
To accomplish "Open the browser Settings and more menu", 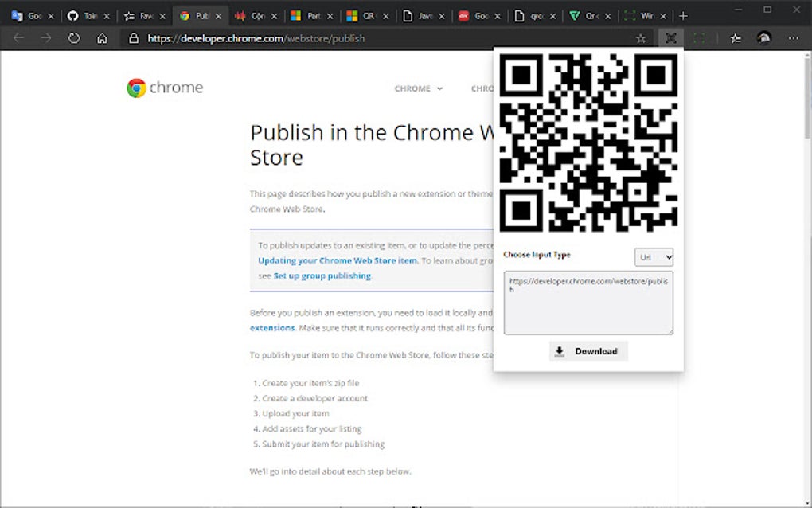I will 794,38.
